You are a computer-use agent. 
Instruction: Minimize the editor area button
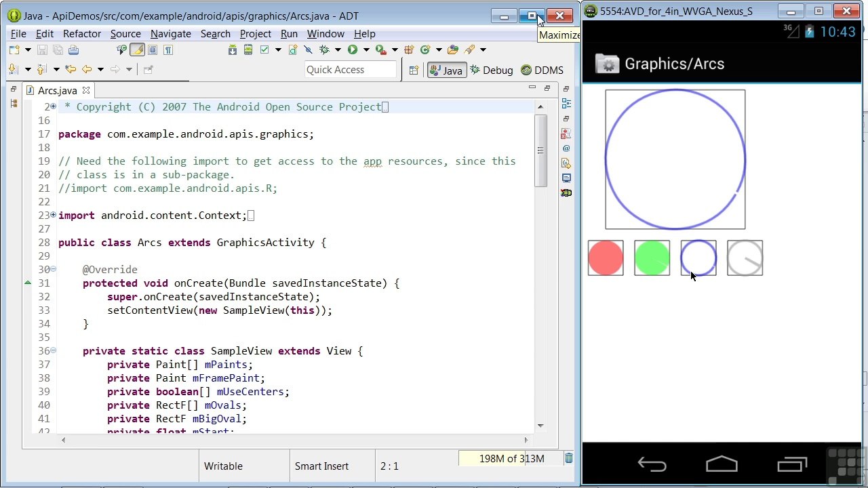(532, 88)
